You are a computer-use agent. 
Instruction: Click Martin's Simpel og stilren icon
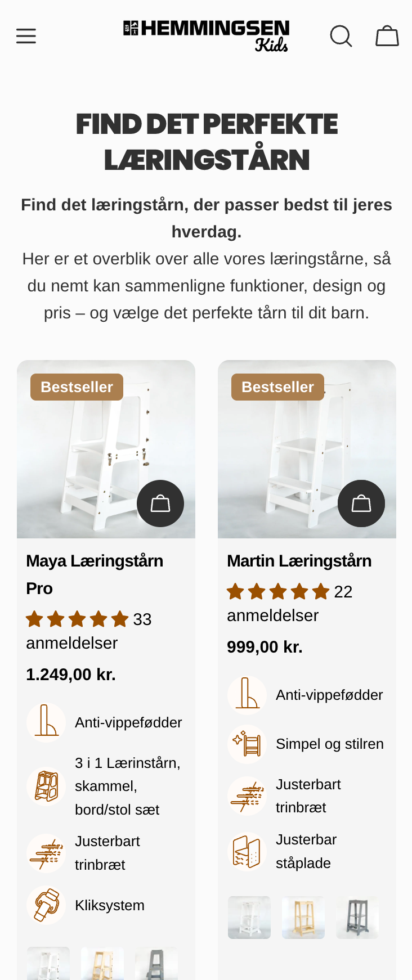coord(247,744)
